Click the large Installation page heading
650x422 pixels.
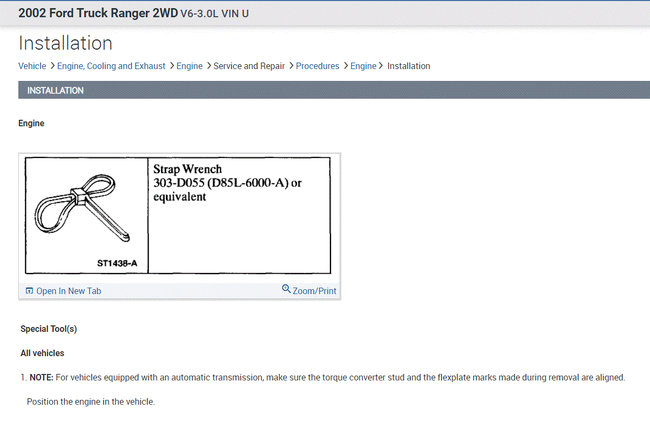65,43
